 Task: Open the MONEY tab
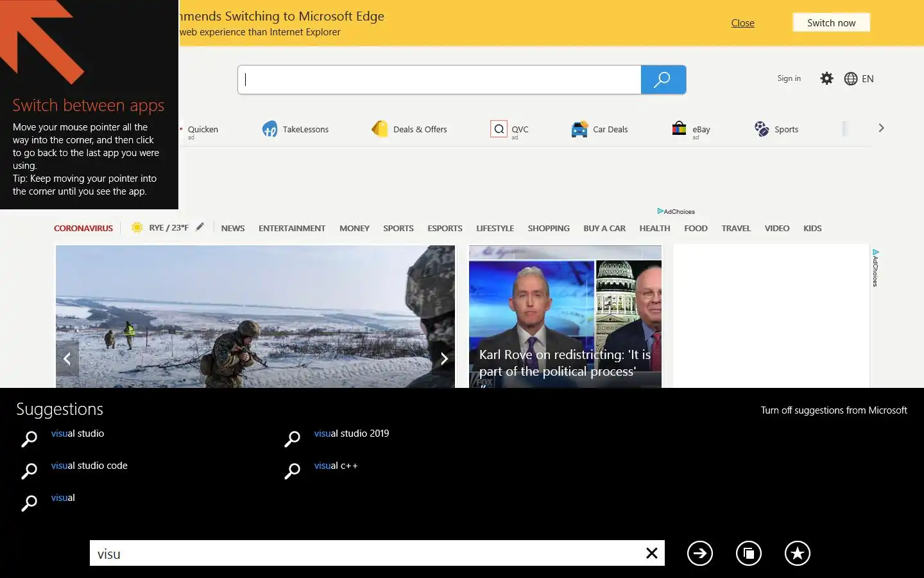[x=354, y=228]
